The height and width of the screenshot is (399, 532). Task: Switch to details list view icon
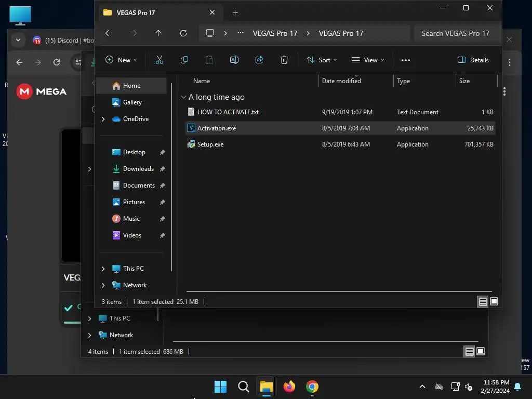483,301
